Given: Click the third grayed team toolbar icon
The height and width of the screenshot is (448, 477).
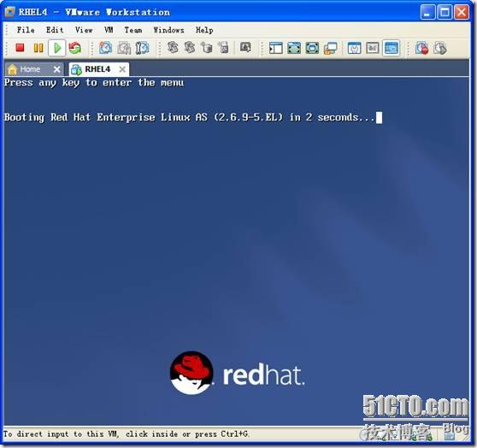Looking at the screenshot, I should click(x=207, y=48).
